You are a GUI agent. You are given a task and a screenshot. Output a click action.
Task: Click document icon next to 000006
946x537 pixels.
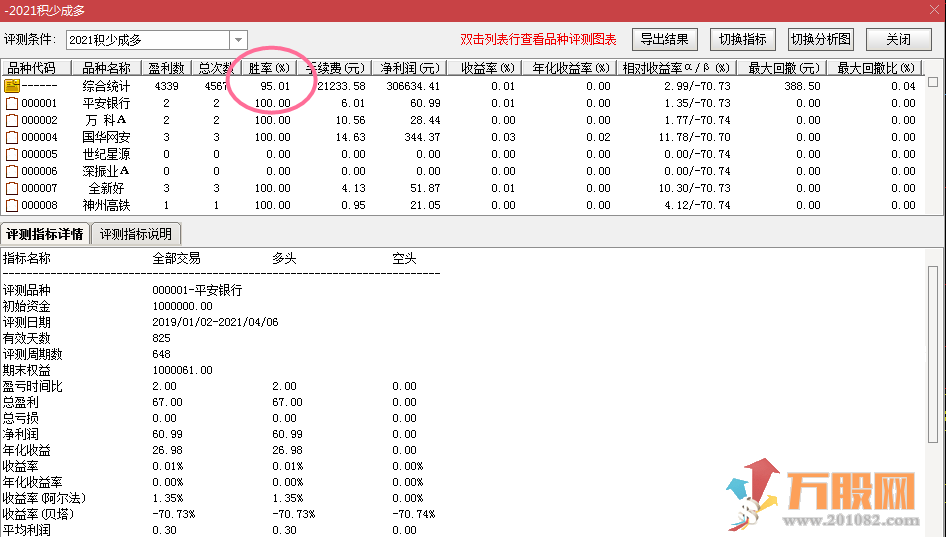point(12,171)
